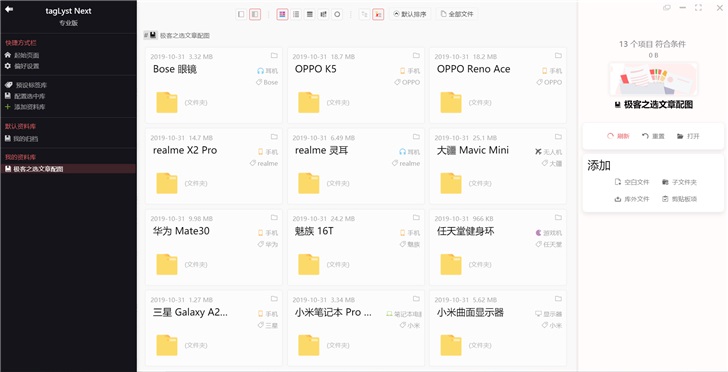Click the 笔记本电脑 laptop tag
728x372 pixels.
tap(404, 314)
